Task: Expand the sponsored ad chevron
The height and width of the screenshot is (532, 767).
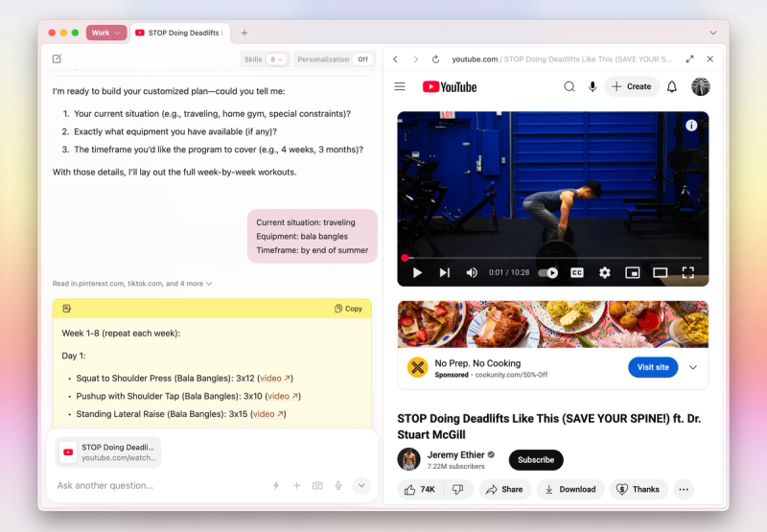Action: tap(692, 367)
